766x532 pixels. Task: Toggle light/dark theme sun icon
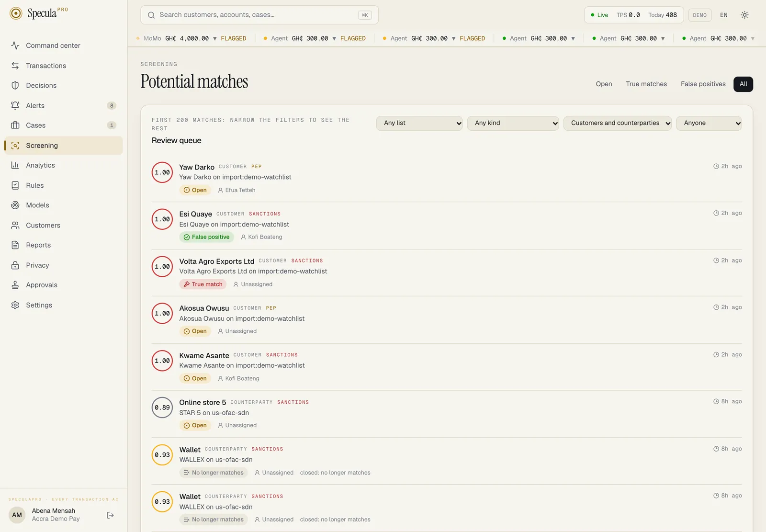744,15
